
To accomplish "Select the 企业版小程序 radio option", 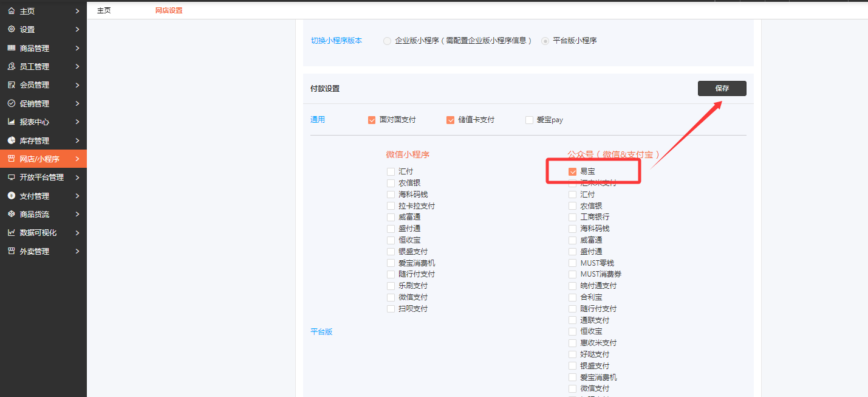I will 387,41.
